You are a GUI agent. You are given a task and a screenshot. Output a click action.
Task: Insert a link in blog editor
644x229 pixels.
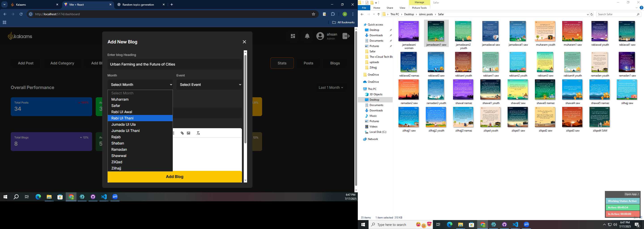182,133
